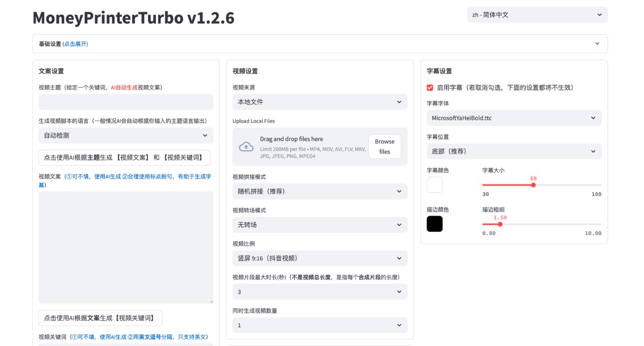Open the zh - 简体中文 language dropdown
644x346 pixels.
(537, 15)
